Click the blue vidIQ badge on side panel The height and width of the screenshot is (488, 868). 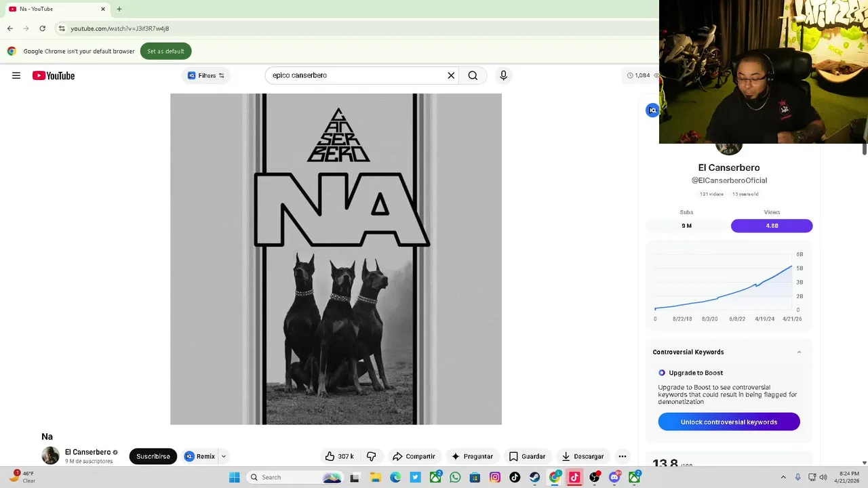click(652, 110)
